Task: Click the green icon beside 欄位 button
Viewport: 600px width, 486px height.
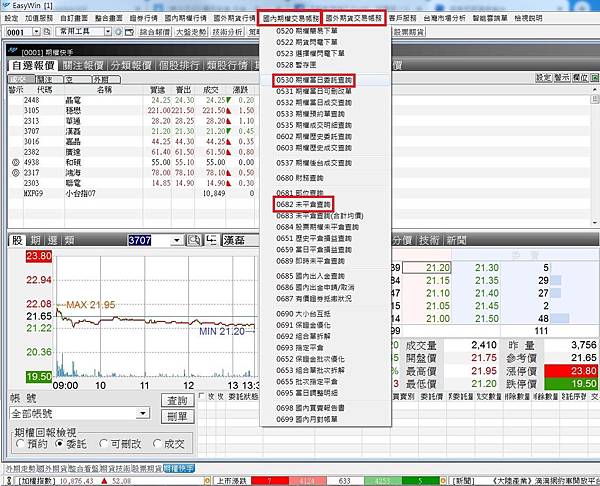Action: coord(594,78)
